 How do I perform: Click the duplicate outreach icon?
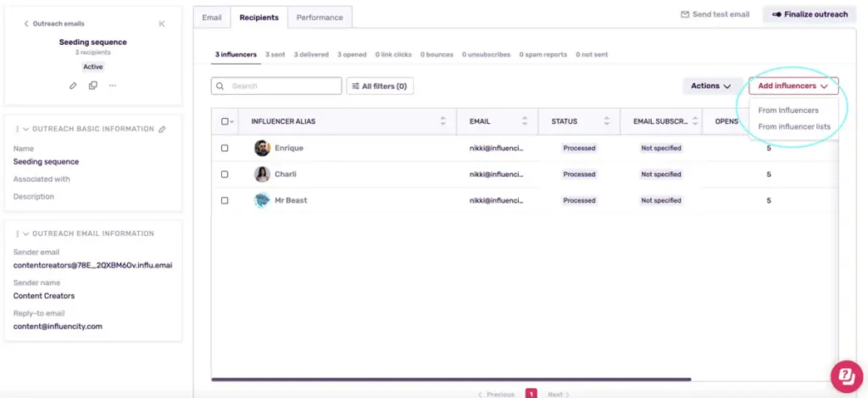point(92,86)
